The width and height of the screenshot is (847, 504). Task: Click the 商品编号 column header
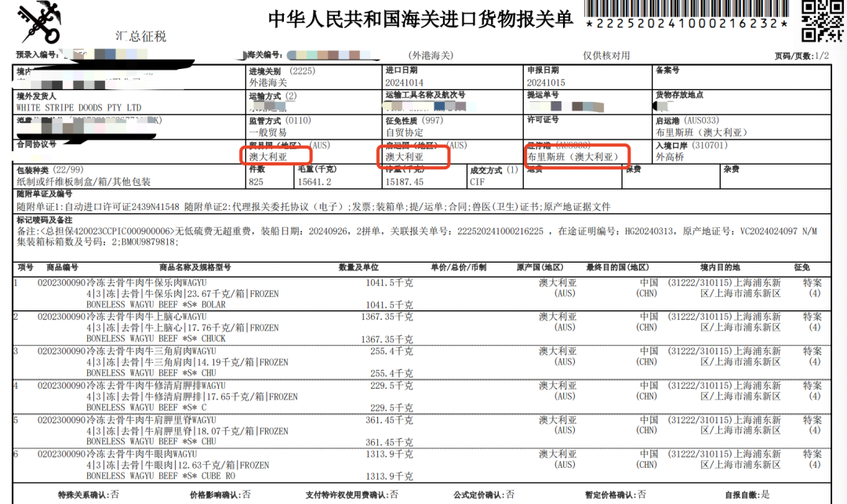click(62, 267)
